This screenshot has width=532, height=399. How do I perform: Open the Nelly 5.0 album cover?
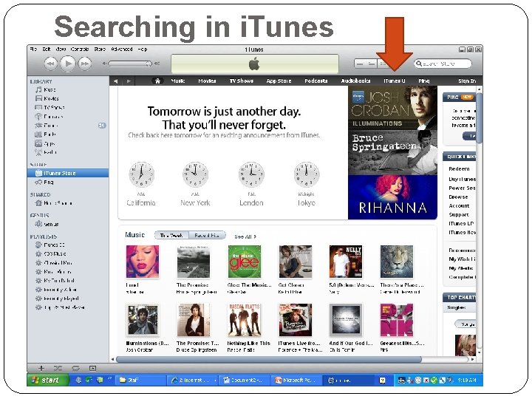[x=346, y=262]
